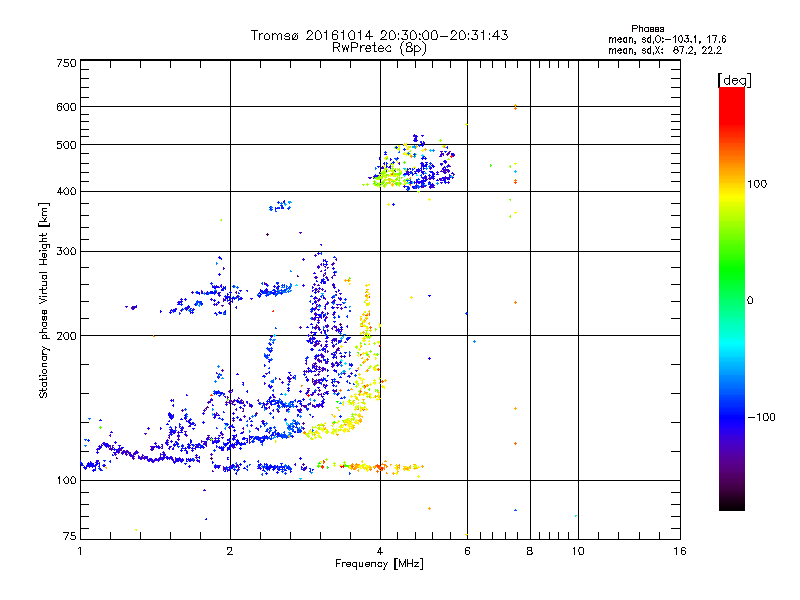This screenshot has height=600, width=800.
Task: Click the '4' x-axis tick label
Action: click(x=380, y=551)
